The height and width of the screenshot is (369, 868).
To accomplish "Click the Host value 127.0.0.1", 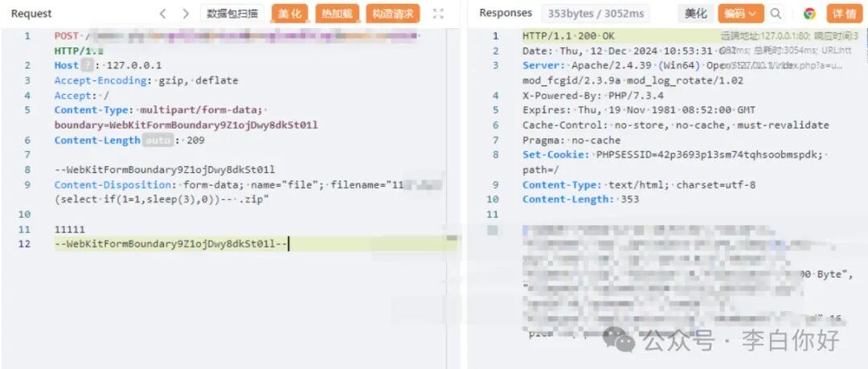I will pos(134,65).
